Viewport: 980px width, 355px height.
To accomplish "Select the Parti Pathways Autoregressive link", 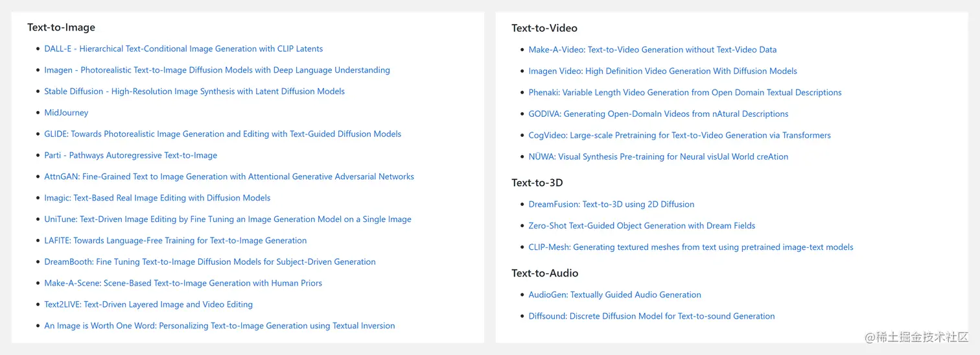I will tap(131, 156).
